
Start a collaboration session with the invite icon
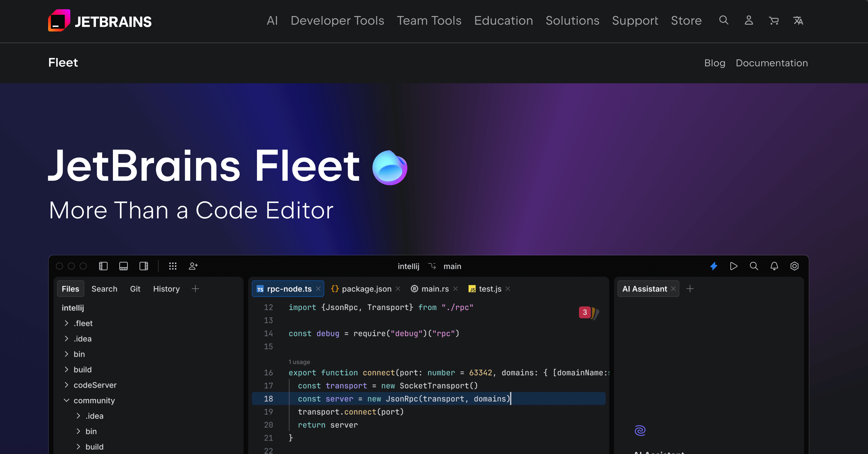tap(193, 266)
